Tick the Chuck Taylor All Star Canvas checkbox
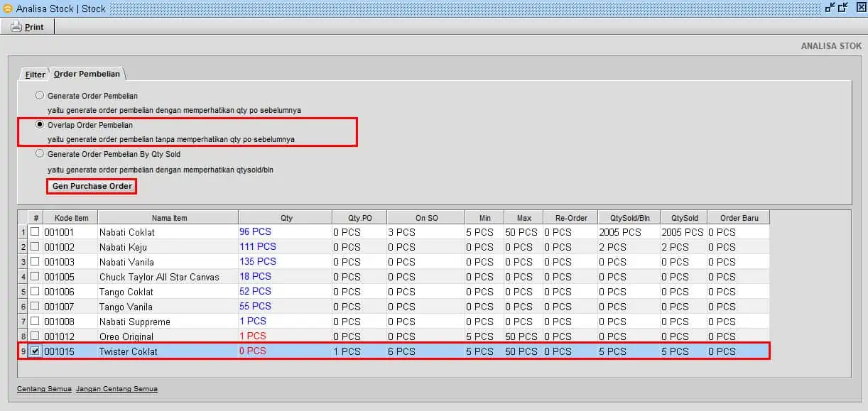Screen dimensions: 868x411 click(35, 277)
